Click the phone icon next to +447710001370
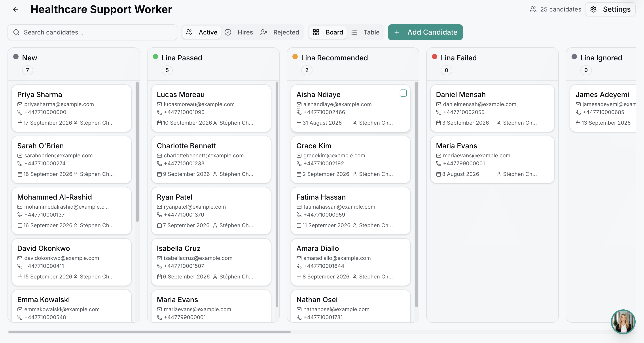Screen dimensions: 644x343 [x=159, y=215]
